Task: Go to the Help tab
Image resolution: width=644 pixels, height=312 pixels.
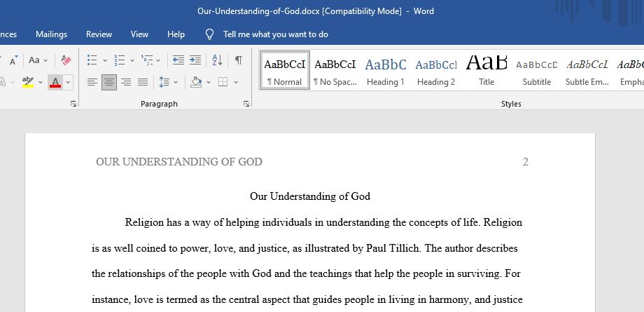Action: click(176, 34)
